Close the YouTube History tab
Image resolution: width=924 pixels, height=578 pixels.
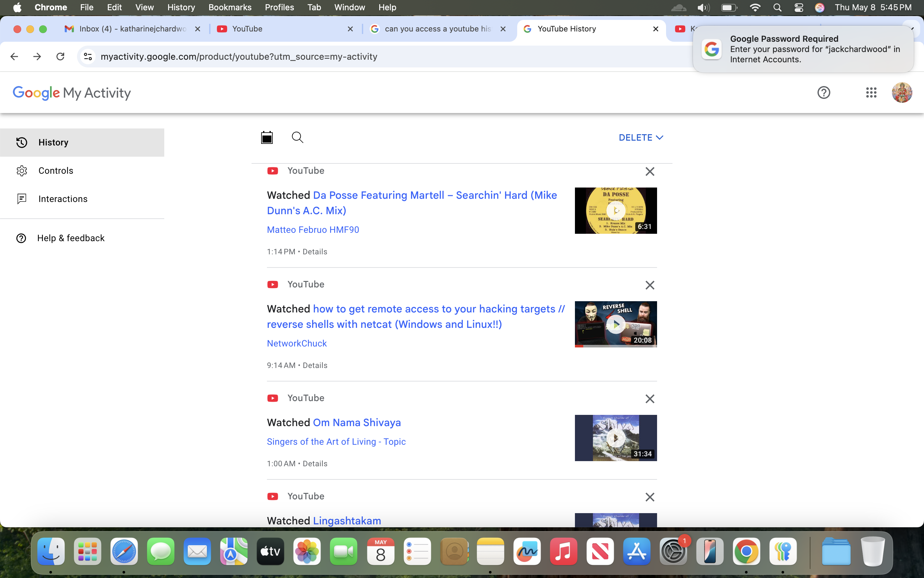click(655, 29)
